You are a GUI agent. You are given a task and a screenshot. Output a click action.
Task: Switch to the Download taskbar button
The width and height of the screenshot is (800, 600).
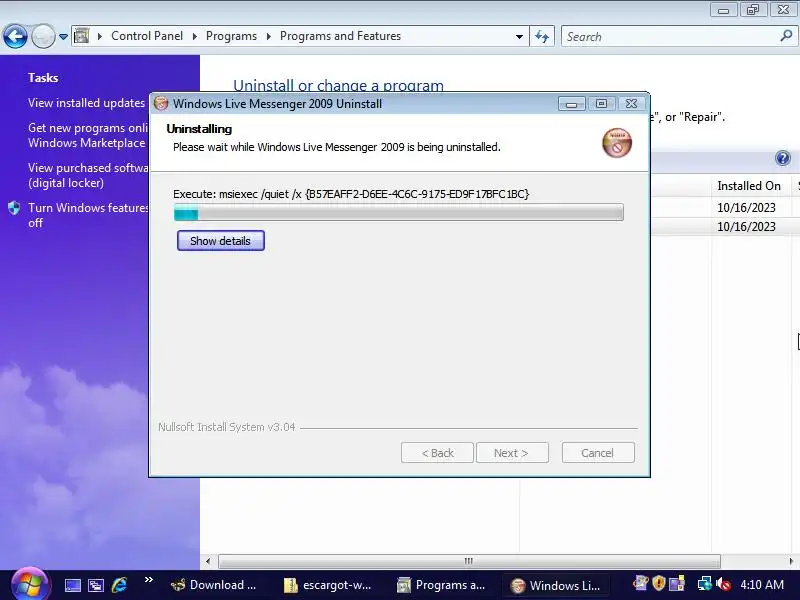pyautogui.click(x=214, y=585)
